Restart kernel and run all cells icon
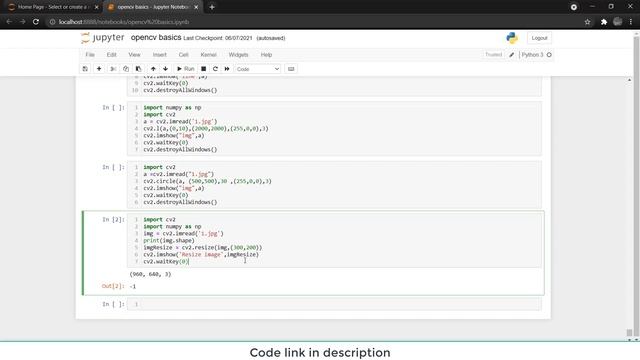Image resolution: width=640 pixels, height=360 pixels. coord(227,69)
